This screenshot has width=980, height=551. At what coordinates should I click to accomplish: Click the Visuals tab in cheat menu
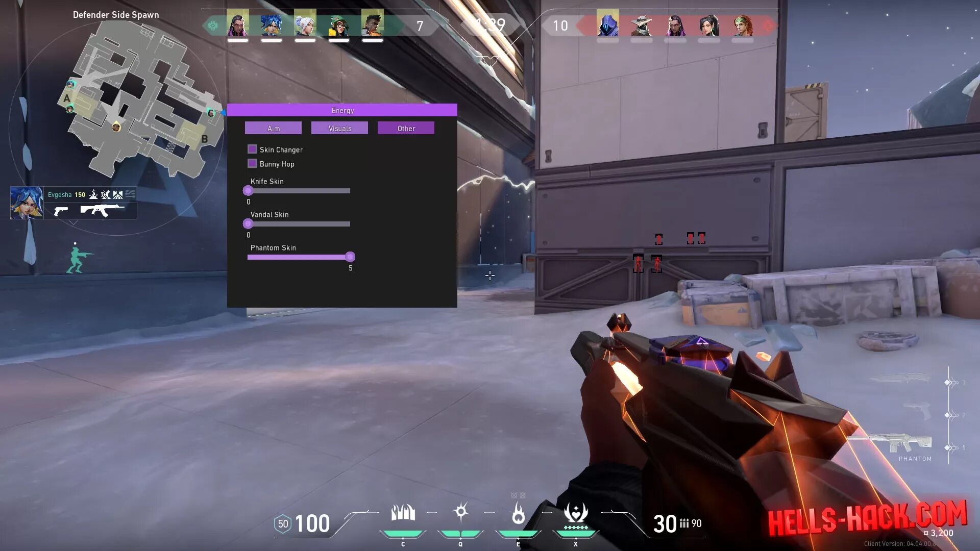pos(340,129)
